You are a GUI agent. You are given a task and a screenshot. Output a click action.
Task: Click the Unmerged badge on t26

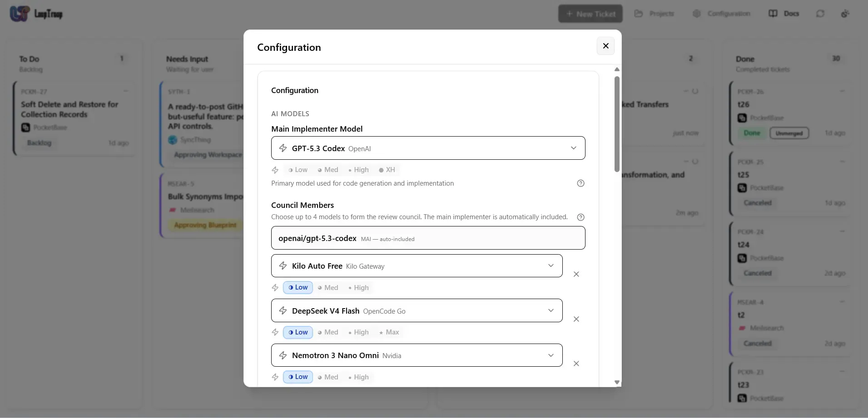[789, 133]
